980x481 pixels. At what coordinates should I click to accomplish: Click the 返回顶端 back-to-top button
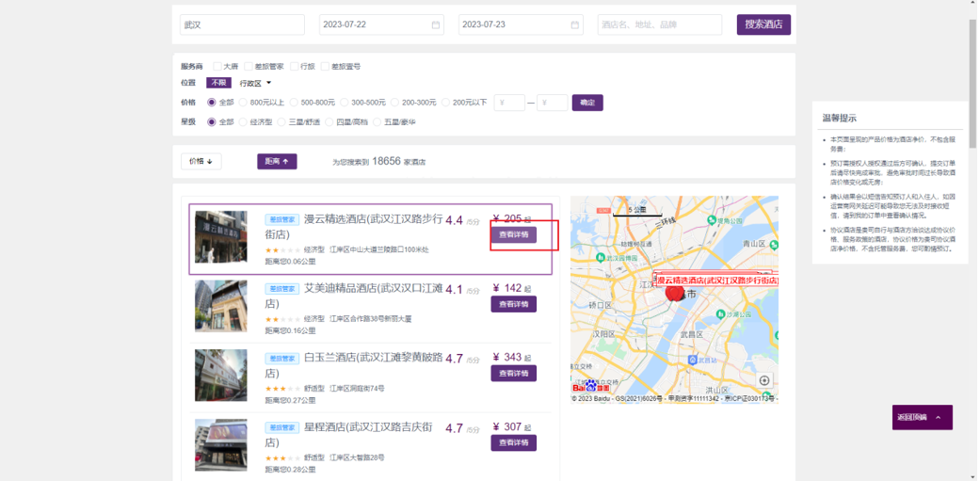tap(922, 417)
